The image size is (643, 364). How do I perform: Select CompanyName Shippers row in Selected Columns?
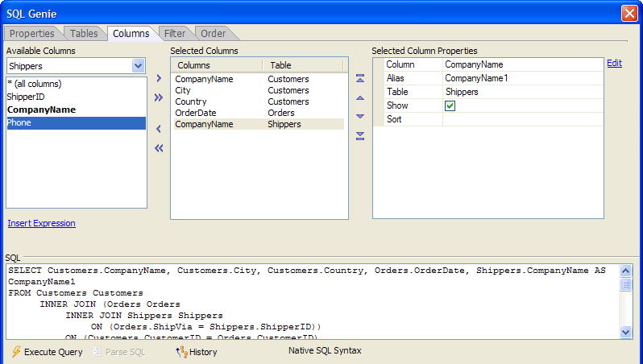coord(259,124)
